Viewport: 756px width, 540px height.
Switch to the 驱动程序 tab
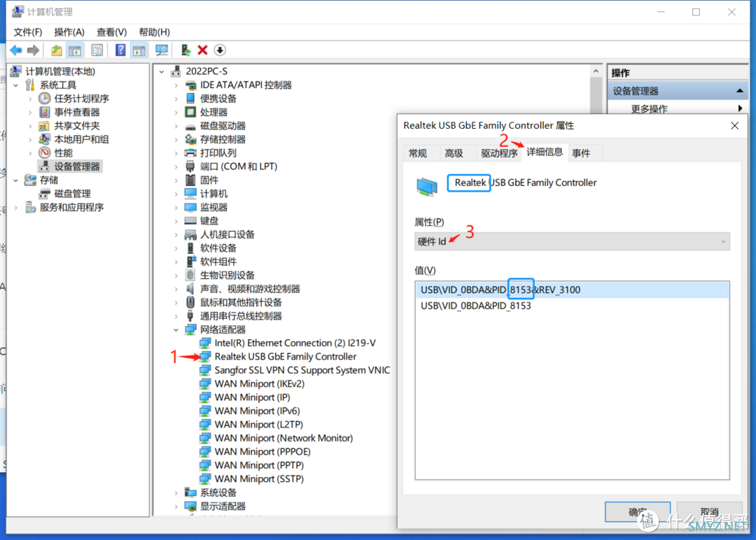pos(499,153)
